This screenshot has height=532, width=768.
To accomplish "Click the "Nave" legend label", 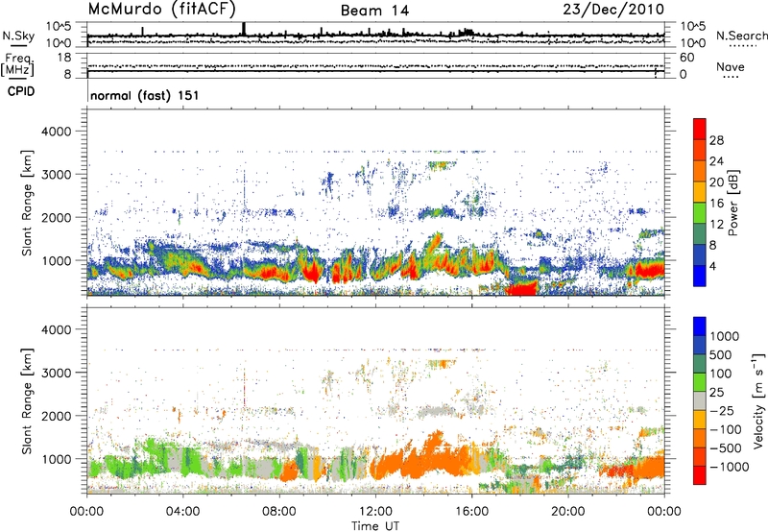I will pos(731,67).
